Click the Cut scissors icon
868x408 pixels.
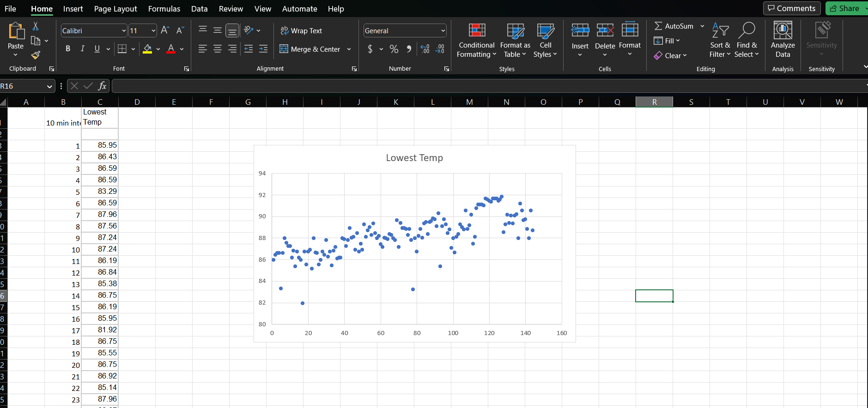[36, 26]
